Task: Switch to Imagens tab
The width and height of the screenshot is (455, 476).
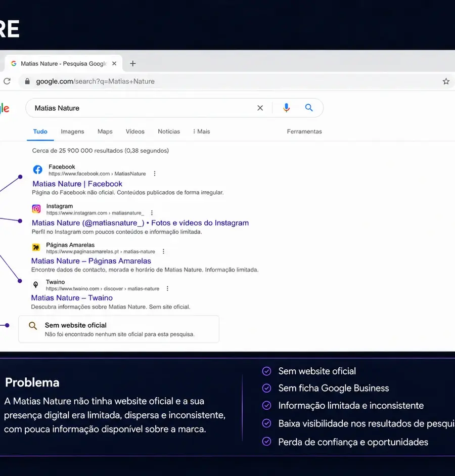Action: [72, 132]
